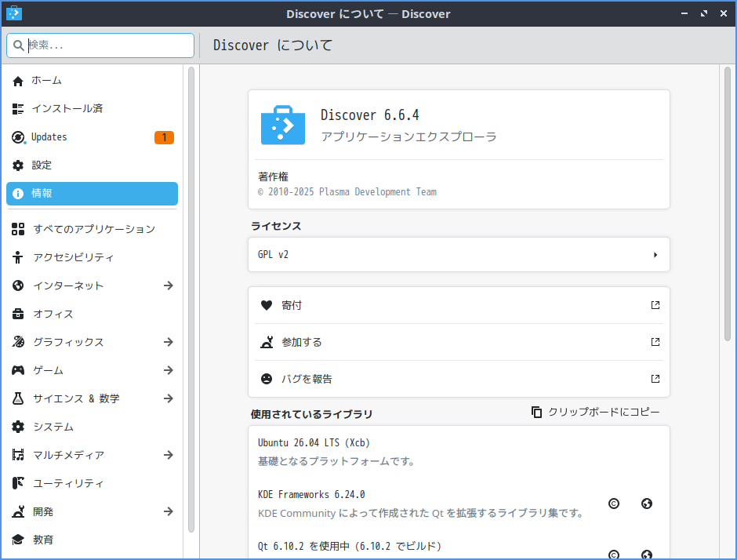Click the KDE Frameworks 6.24.0 text
This screenshot has height=560, width=737.
311,495
